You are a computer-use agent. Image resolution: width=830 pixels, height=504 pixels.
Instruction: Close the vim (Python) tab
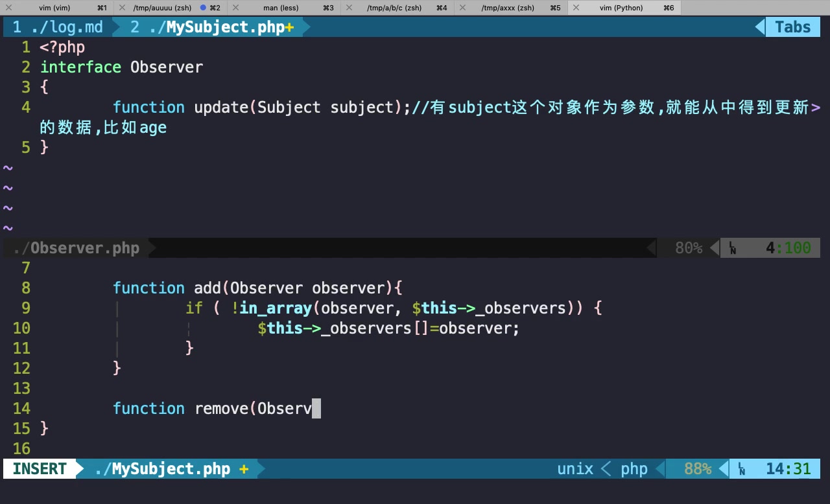point(576,8)
